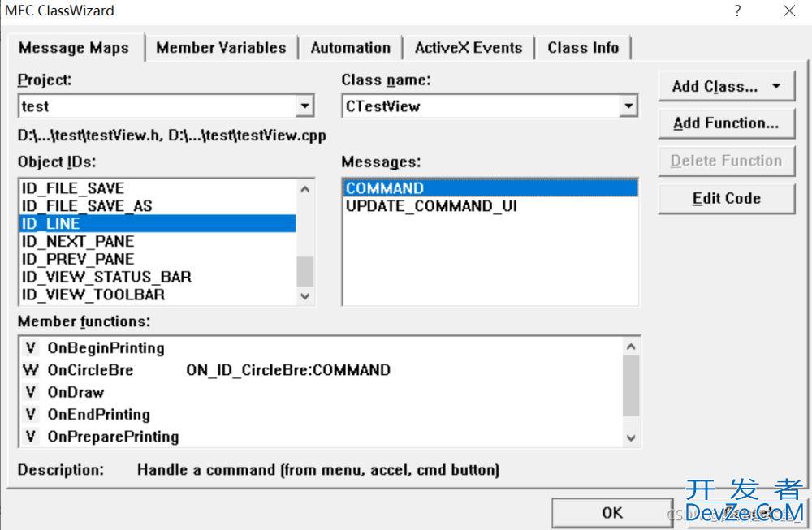The width and height of the screenshot is (812, 530).
Task: Click the help question mark icon
Action: tap(737, 11)
